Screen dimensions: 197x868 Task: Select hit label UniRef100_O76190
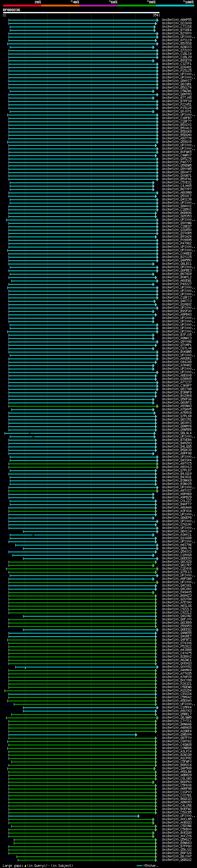pyautogui.click(x=177, y=524)
